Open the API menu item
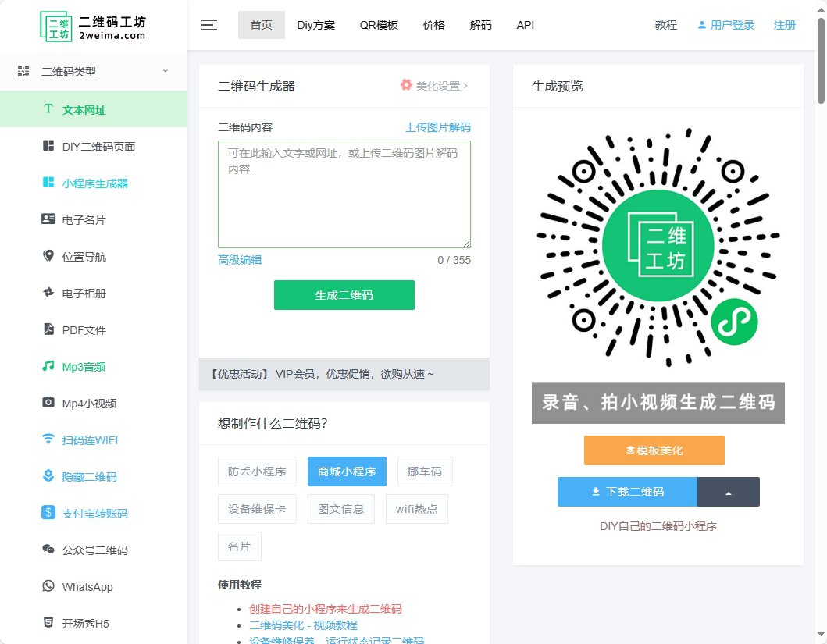The height and width of the screenshot is (644, 827). point(526,25)
